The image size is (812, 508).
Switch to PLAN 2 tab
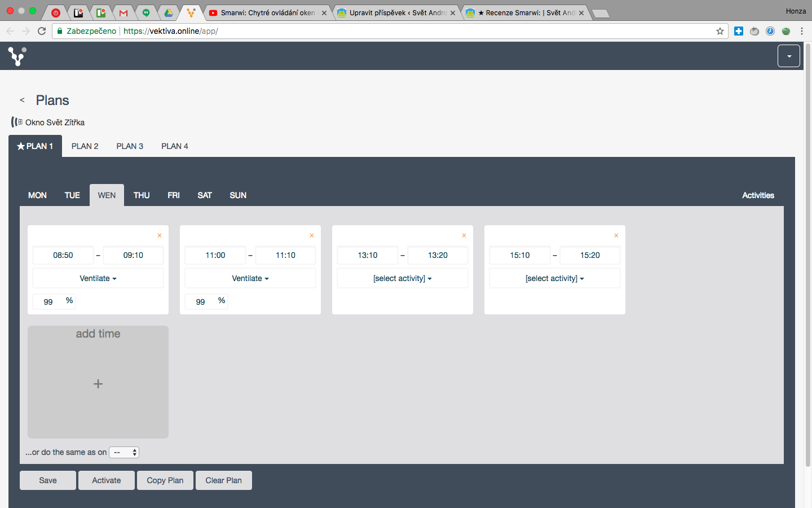click(x=85, y=146)
